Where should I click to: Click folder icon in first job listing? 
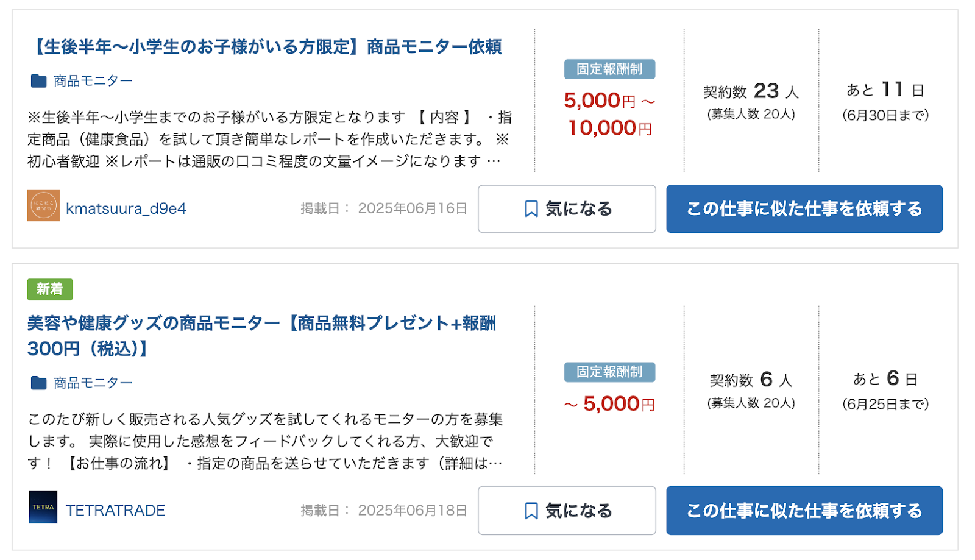click(38, 80)
